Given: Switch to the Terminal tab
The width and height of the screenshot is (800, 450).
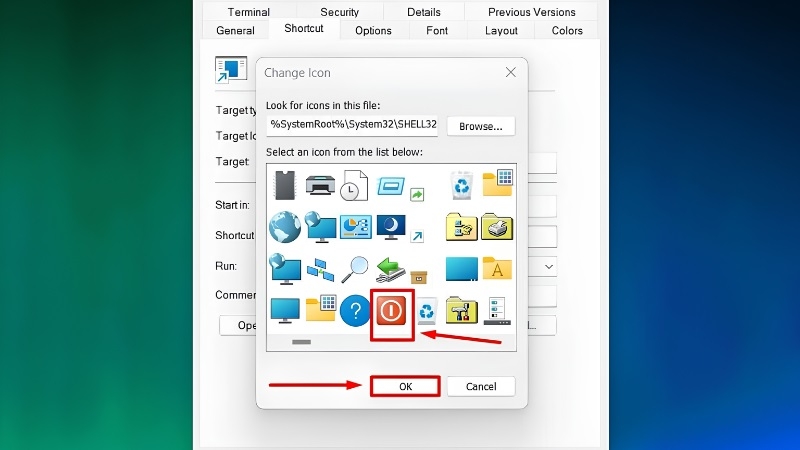Looking at the screenshot, I should coord(248,12).
